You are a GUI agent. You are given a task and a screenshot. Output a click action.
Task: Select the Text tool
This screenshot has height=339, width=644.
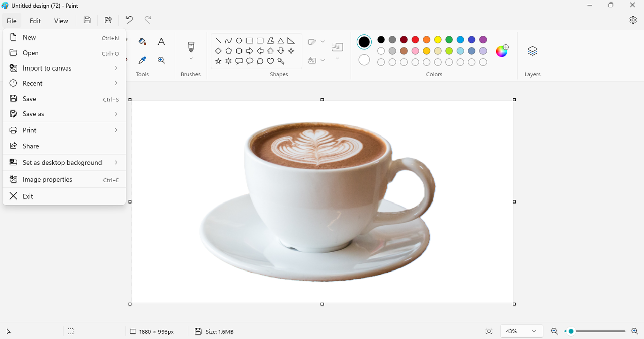pyautogui.click(x=161, y=42)
